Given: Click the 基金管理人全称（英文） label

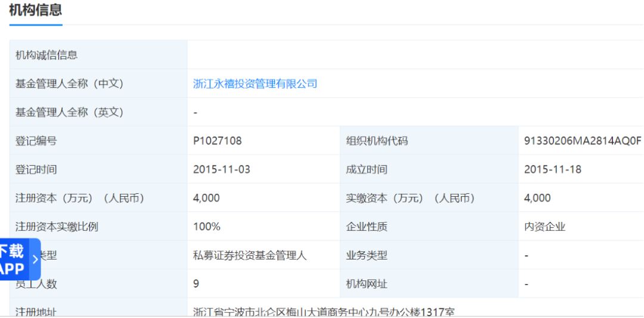Looking at the screenshot, I should [69, 113].
